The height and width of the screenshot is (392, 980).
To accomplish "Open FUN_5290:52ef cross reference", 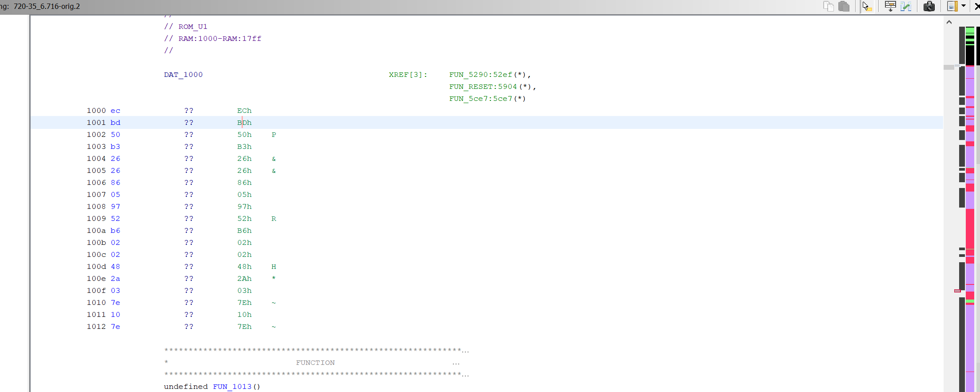I will (x=480, y=75).
